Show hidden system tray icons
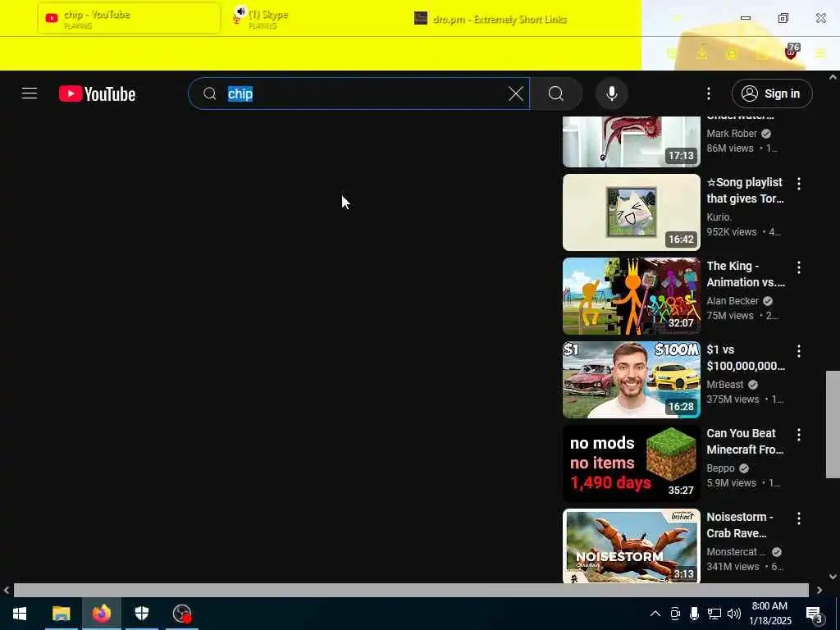The height and width of the screenshot is (630, 840). click(655, 614)
